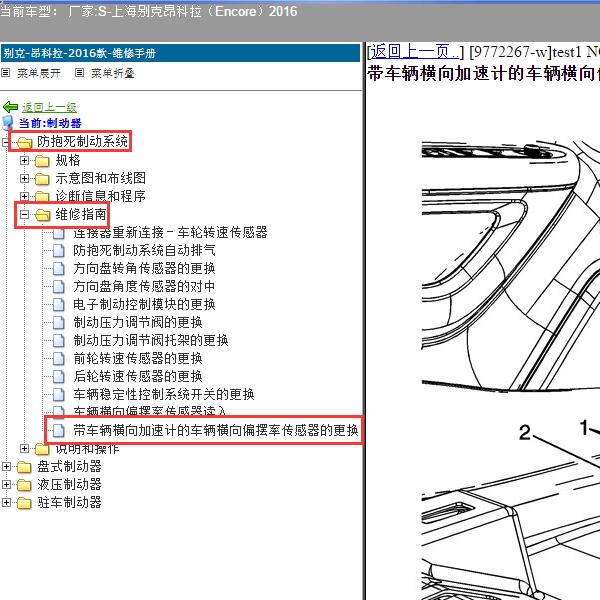Click page icon of 后轮转速传感器的更换
600x600 pixels.
[x=59, y=377]
